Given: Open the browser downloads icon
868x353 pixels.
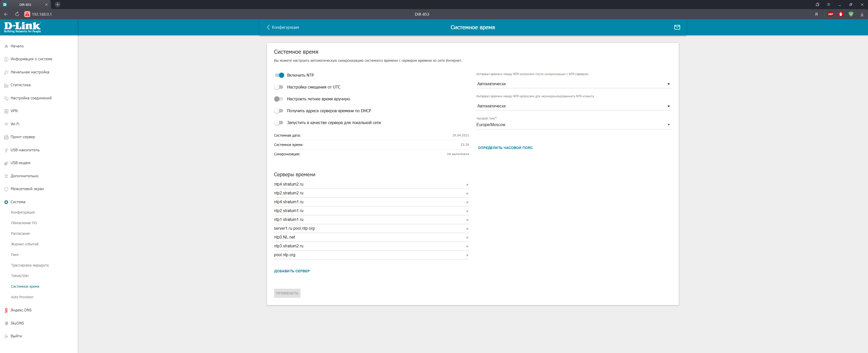Looking at the screenshot, I should coord(862,14).
